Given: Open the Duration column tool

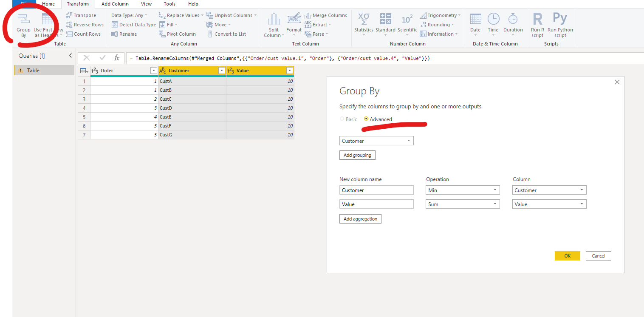Looking at the screenshot, I should tap(513, 25).
